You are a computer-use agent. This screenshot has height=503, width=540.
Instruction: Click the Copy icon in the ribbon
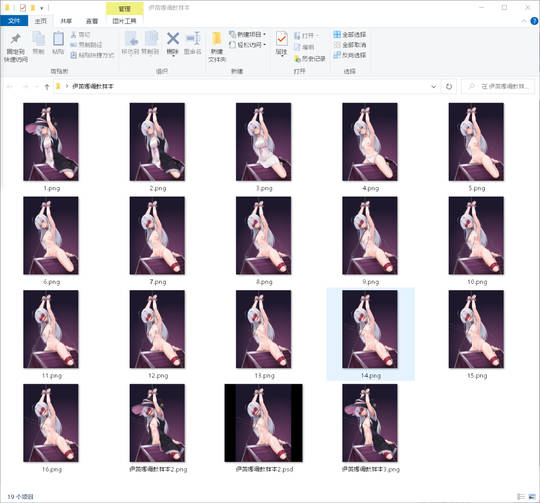pos(39,39)
